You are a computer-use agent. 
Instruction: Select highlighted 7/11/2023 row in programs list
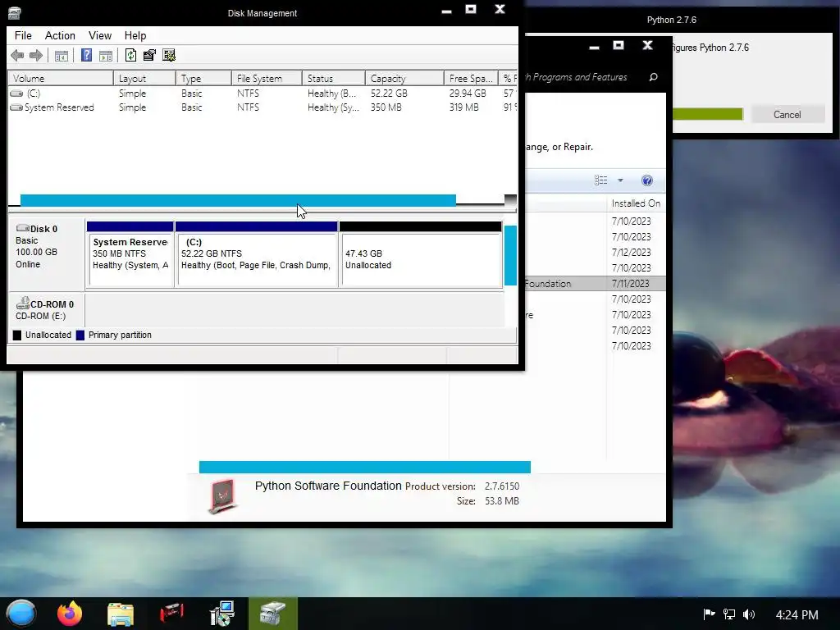coord(595,283)
